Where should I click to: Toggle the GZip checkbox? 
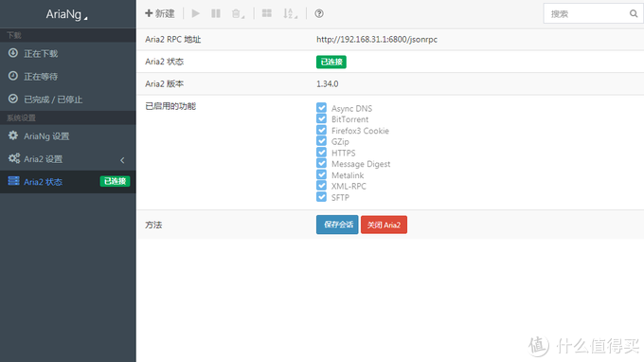pos(322,141)
